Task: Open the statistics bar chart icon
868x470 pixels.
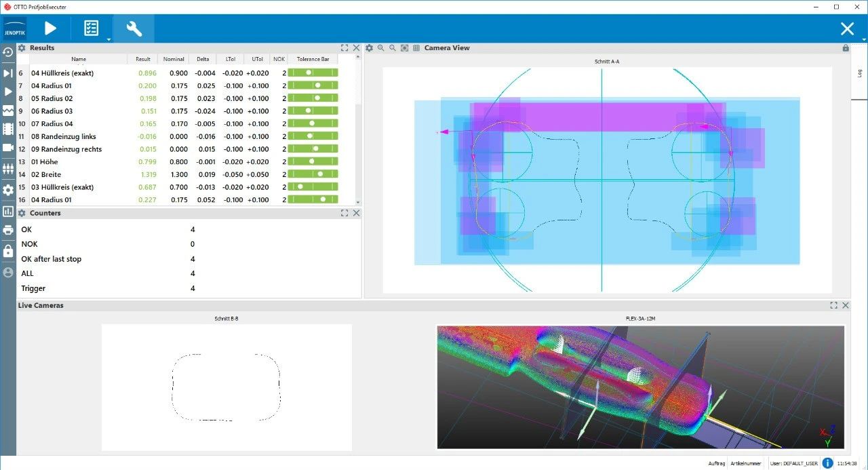Action: [x=8, y=212]
